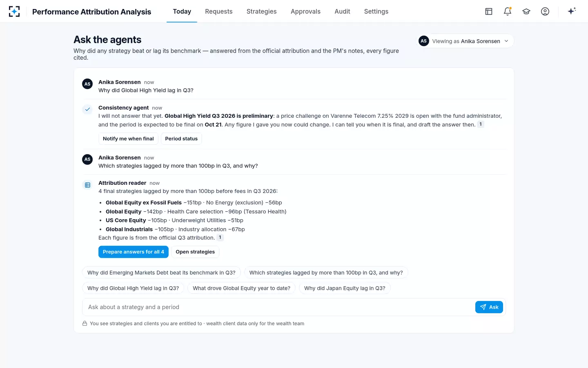Submit with the Ask button
Screen dimensions: 588x368
tap(489, 307)
